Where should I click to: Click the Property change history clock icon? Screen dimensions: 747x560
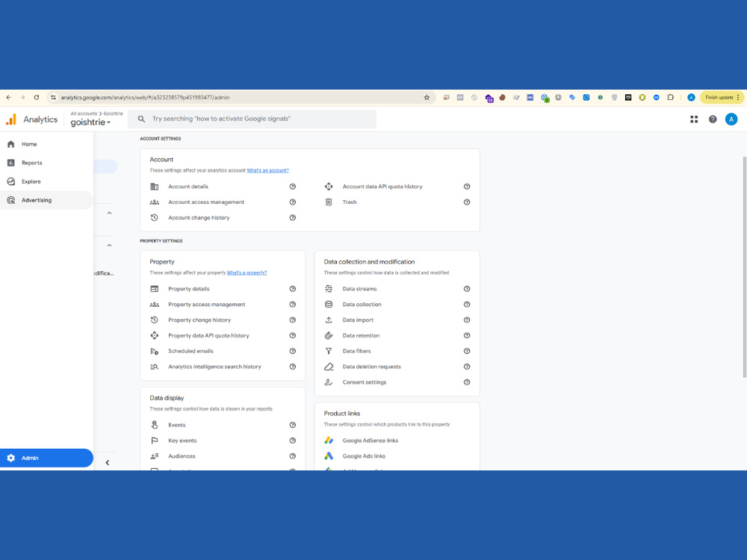pyautogui.click(x=155, y=320)
